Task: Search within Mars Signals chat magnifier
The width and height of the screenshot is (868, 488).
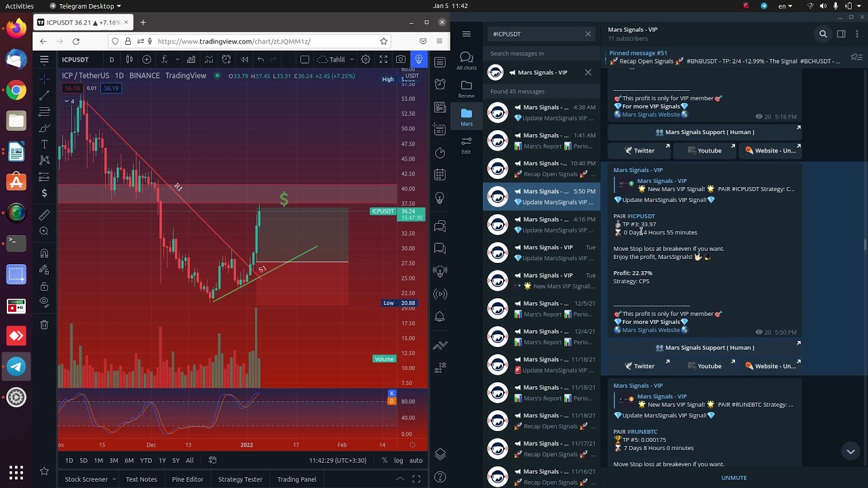Action: coord(823,34)
